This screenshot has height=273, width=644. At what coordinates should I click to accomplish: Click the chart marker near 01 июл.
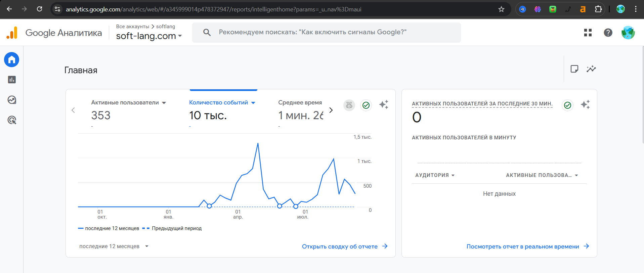[296, 206]
